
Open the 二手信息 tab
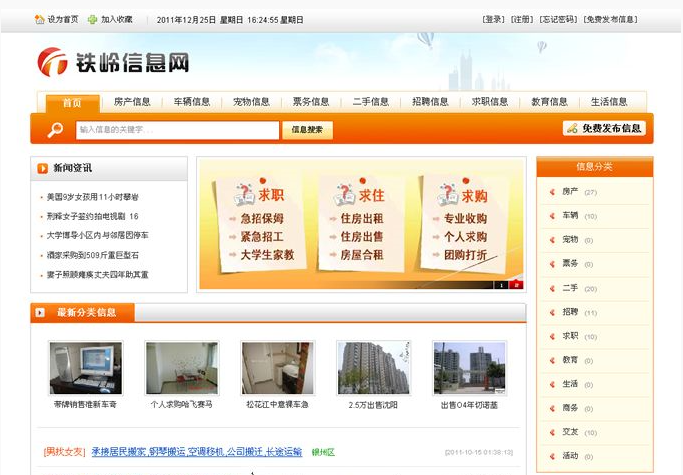point(371,102)
